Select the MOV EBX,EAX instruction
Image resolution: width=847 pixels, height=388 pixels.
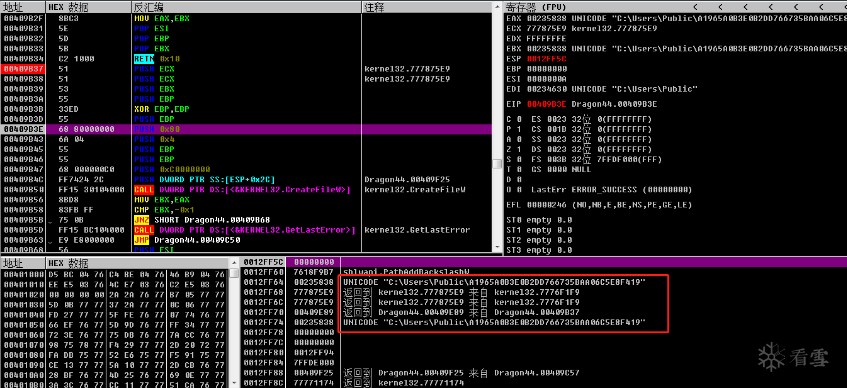coord(161,199)
